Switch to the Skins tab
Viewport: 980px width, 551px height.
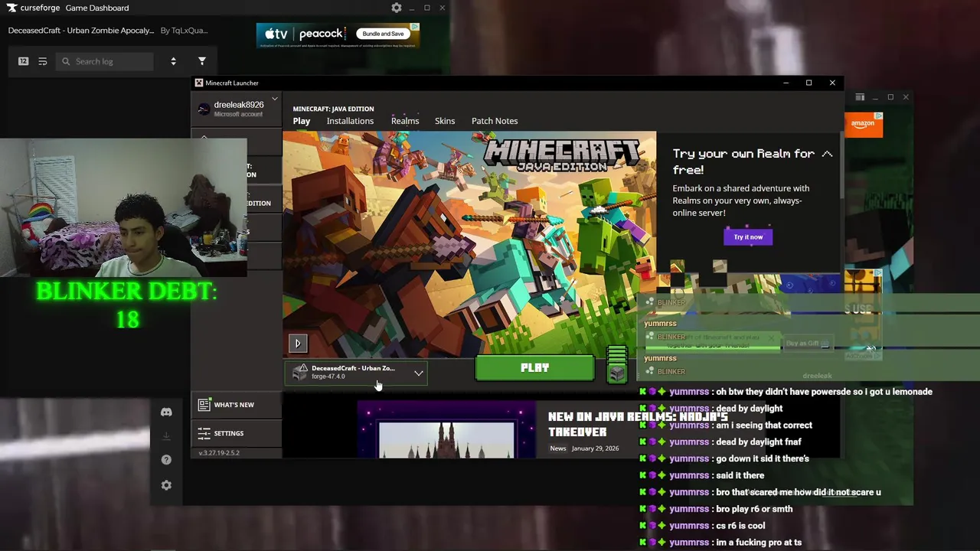pyautogui.click(x=445, y=121)
